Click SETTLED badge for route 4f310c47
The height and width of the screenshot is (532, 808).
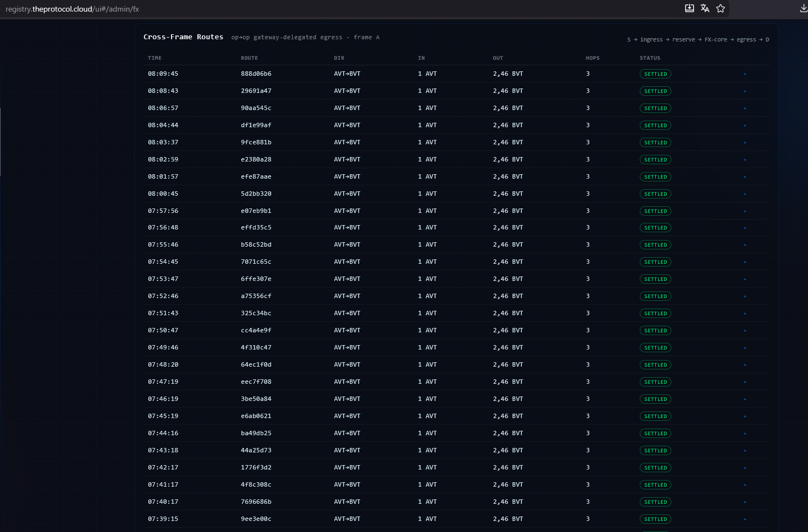655,348
